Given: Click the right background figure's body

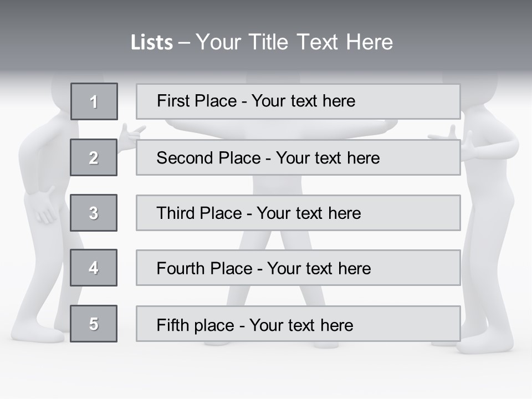Looking at the screenshot, I should (x=490, y=183).
